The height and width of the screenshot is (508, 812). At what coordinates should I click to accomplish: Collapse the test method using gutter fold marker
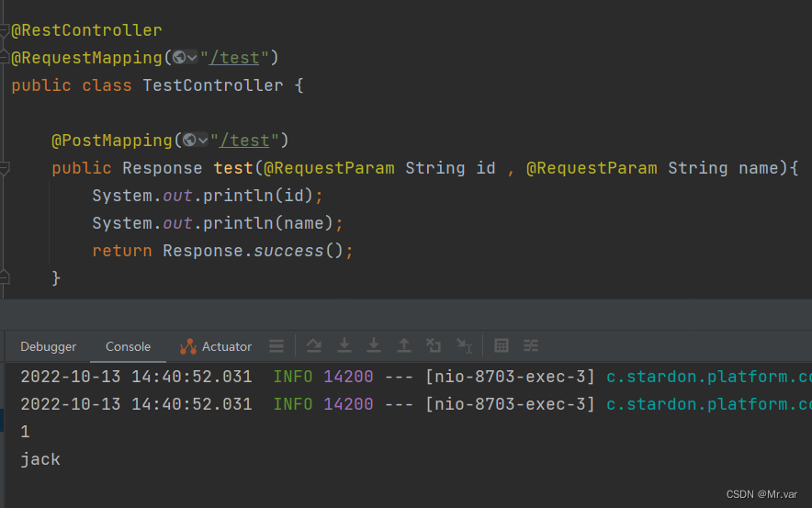[5, 168]
